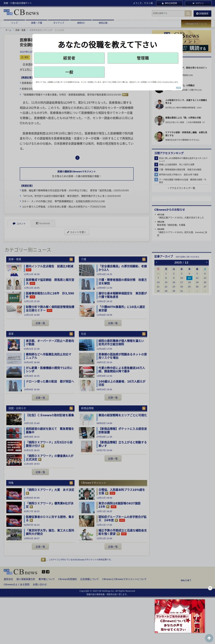Click the 保存 save button
215x644 pixels.
click(x=25, y=57)
